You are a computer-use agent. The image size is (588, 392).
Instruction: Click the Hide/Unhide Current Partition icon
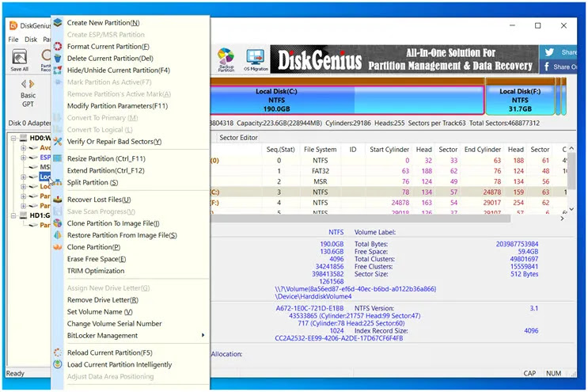(57, 70)
